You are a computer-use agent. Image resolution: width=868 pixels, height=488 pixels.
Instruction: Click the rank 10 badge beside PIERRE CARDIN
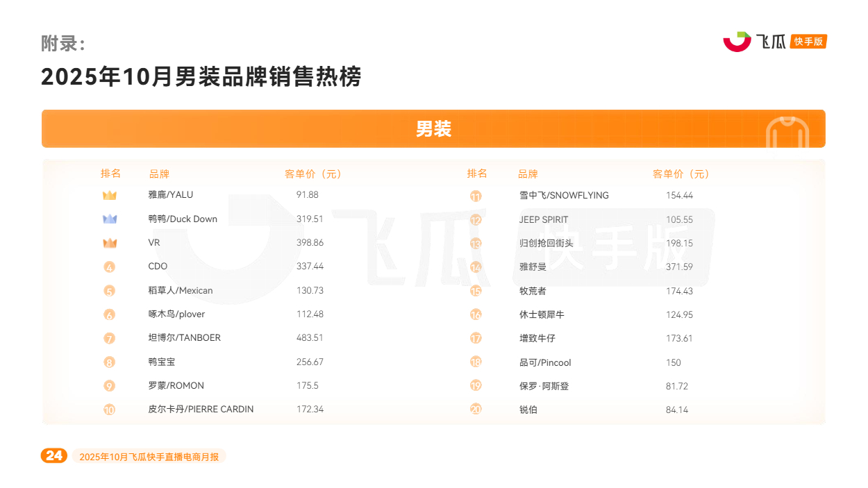[x=110, y=410]
